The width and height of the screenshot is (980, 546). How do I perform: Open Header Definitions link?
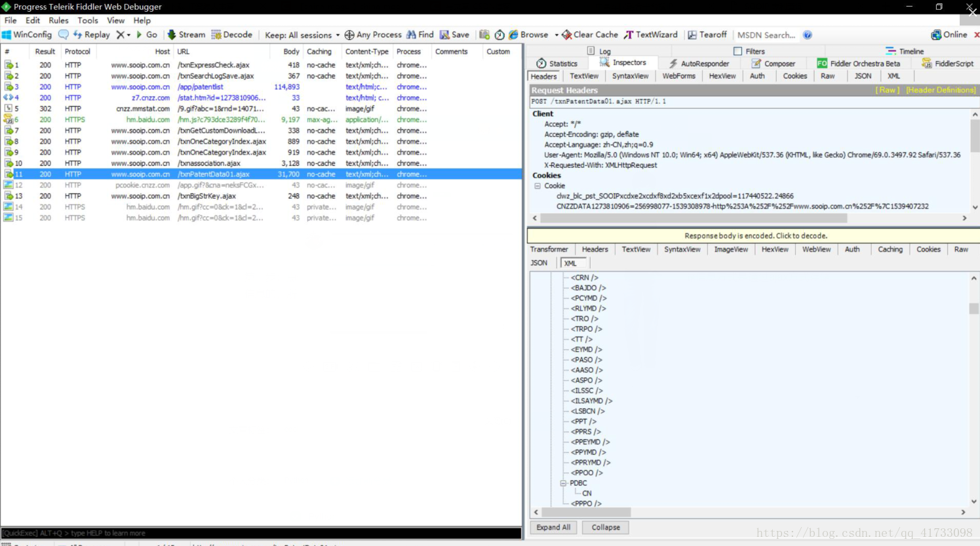941,90
